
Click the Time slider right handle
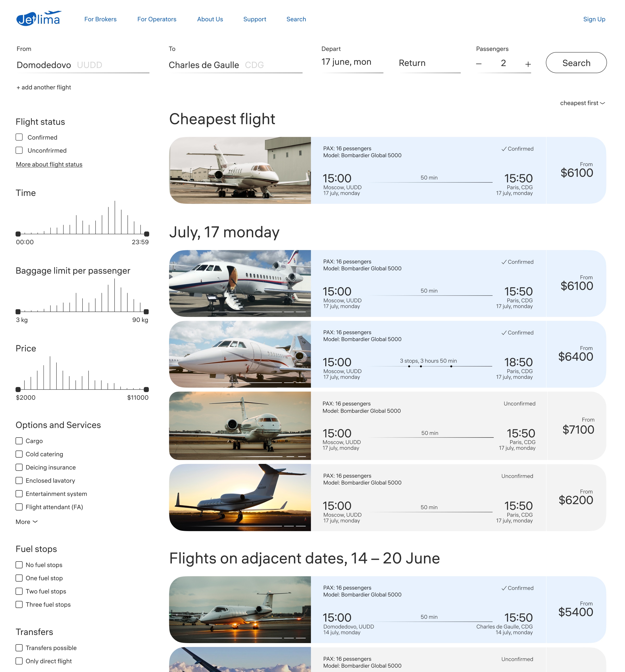pos(146,234)
